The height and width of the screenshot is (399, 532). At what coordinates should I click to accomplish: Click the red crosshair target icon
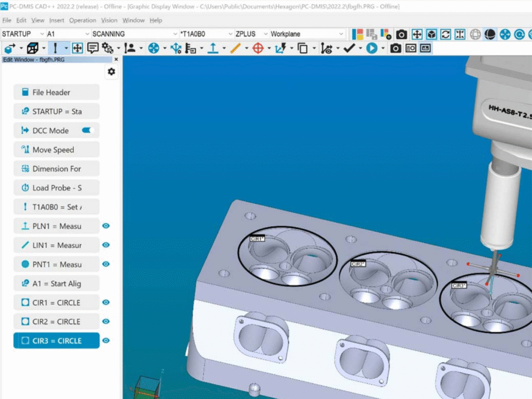258,48
